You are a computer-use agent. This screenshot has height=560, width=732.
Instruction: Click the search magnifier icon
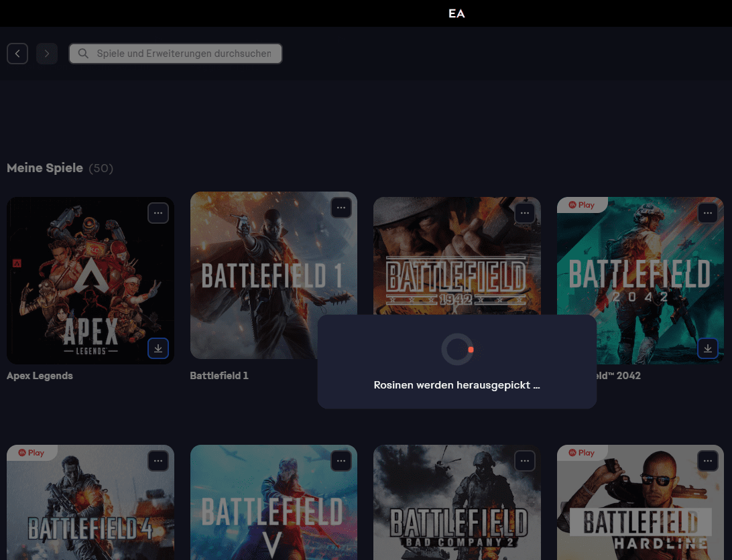pyautogui.click(x=83, y=54)
